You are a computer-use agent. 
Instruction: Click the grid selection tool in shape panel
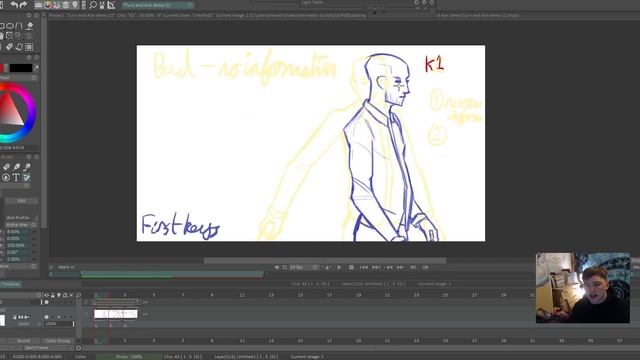[x=29, y=47]
